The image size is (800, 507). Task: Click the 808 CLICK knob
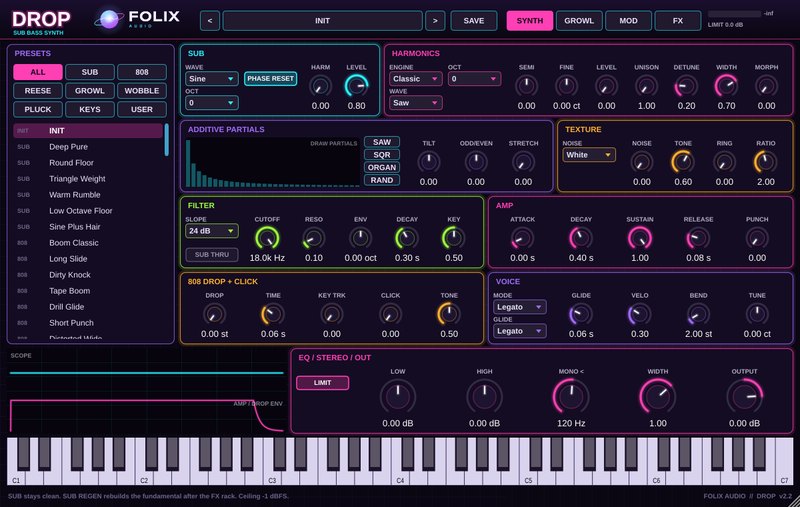click(390, 314)
